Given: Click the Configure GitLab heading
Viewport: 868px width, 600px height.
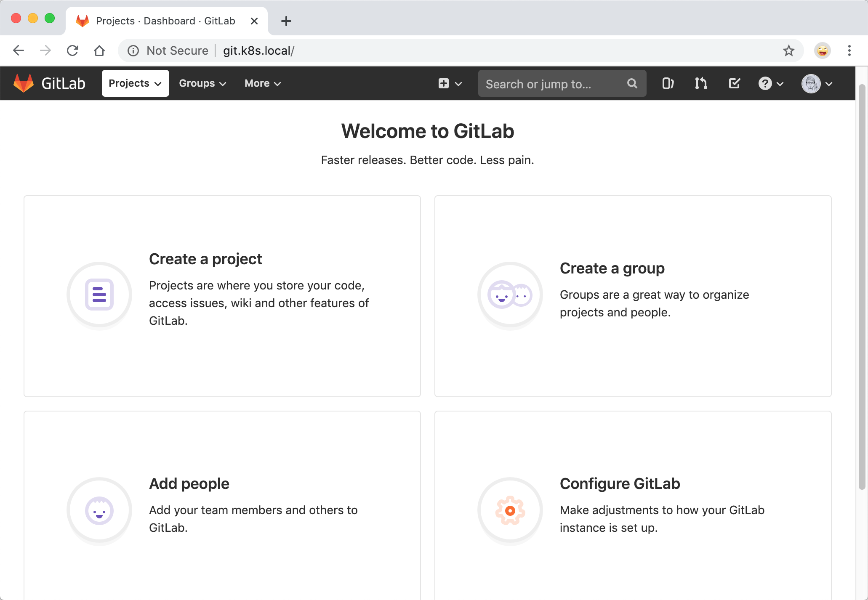Looking at the screenshot, I should coord(620,484).
